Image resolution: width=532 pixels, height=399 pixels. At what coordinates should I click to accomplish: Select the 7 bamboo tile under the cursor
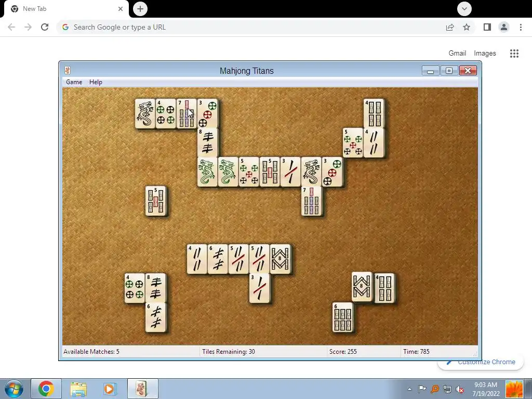pos(187,114)
